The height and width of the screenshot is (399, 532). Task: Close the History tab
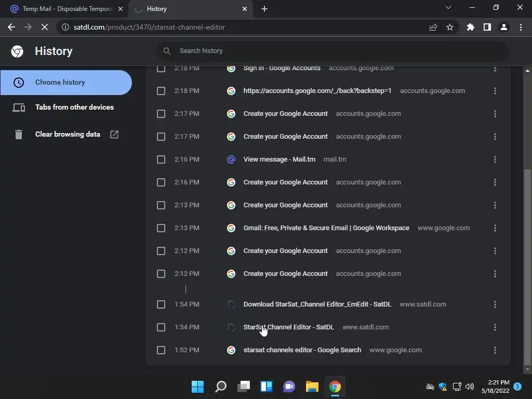(245, 9)
